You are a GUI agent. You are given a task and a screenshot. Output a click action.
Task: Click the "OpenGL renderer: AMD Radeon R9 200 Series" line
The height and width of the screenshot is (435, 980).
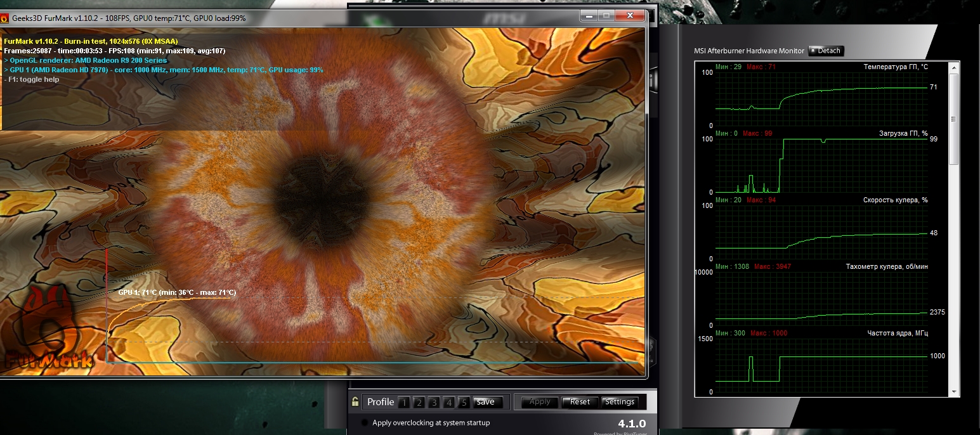86,60
